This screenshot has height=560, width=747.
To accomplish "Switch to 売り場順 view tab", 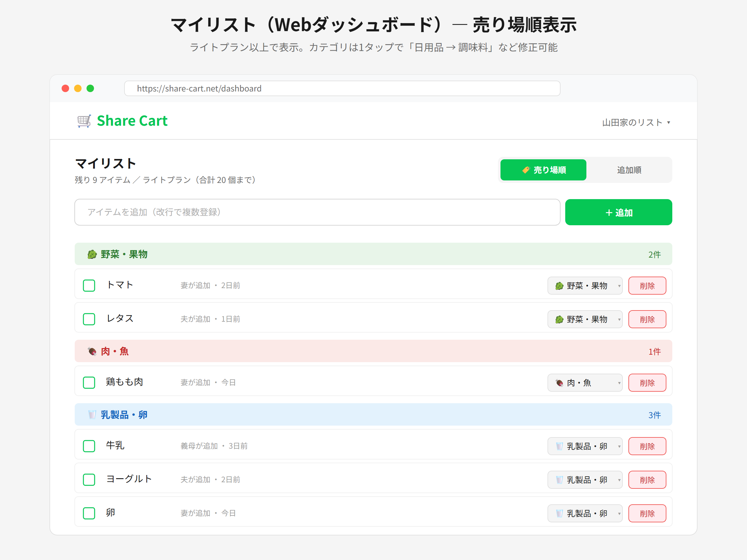I will [543, 170].
